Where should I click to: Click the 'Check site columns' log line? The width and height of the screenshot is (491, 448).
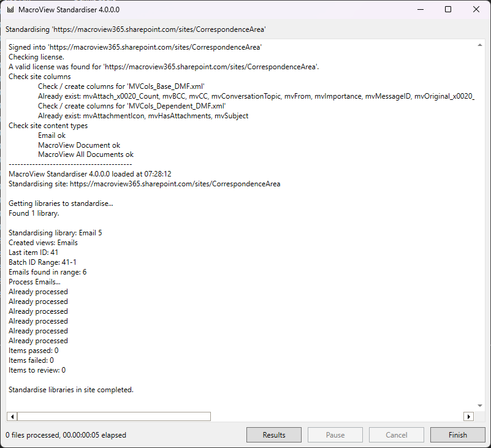click(x=40, y=77)
